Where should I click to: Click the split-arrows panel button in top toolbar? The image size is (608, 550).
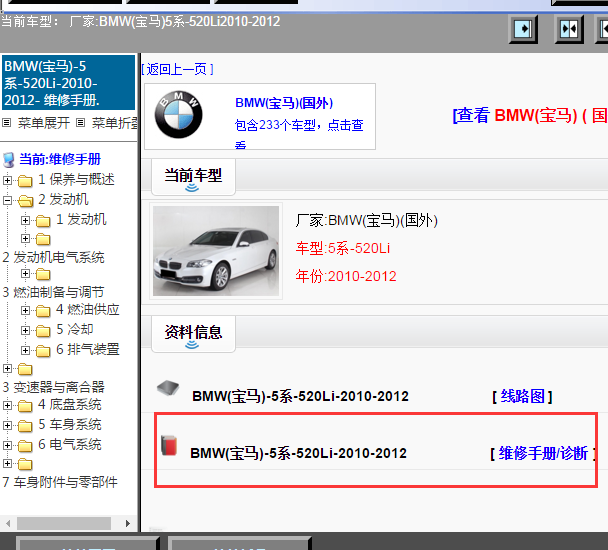(x=569, y=29)
